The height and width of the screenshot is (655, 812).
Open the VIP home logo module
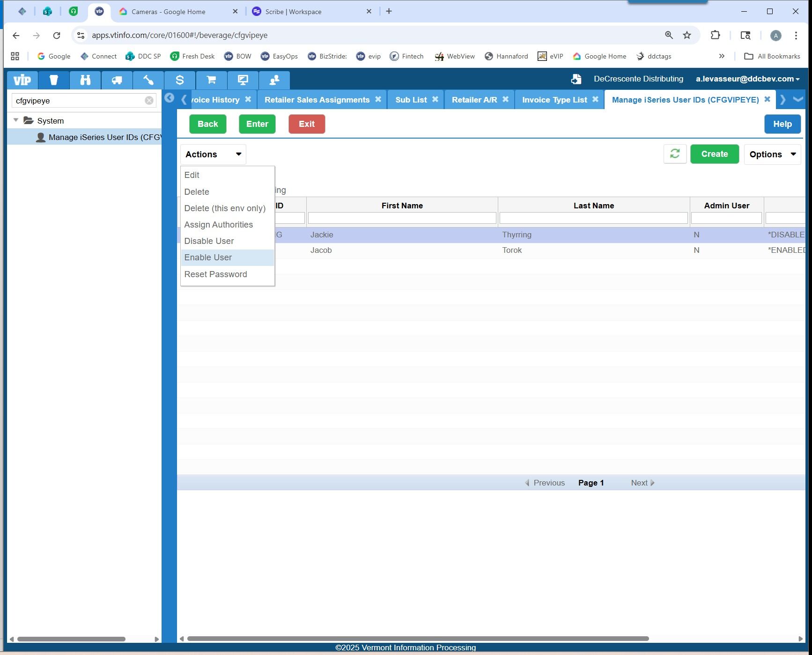(22, 80)
